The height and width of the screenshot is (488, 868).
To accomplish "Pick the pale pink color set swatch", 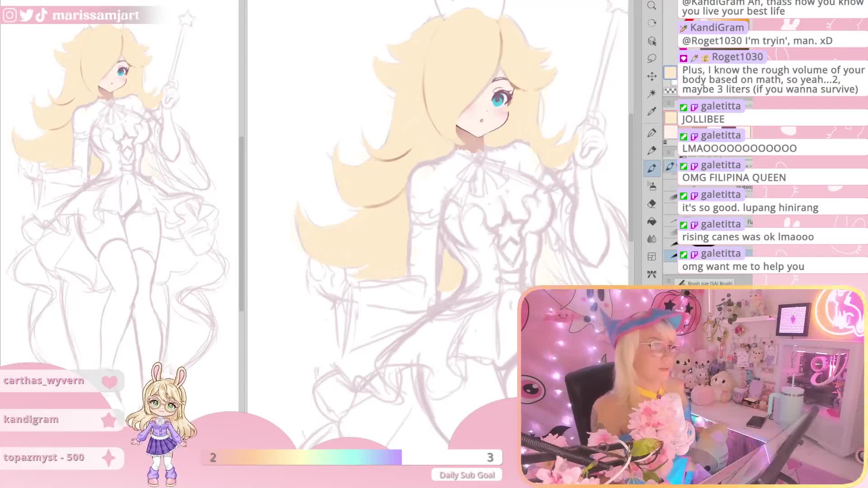I will click(670, 132).
